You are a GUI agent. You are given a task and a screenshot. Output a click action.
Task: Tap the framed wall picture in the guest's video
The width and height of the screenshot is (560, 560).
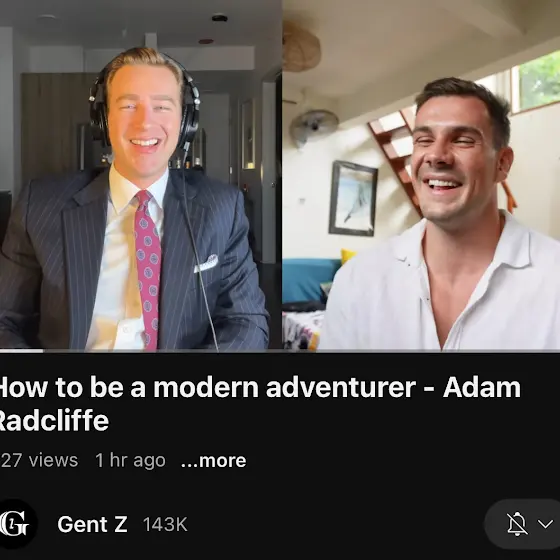click(x=353, y=199)
